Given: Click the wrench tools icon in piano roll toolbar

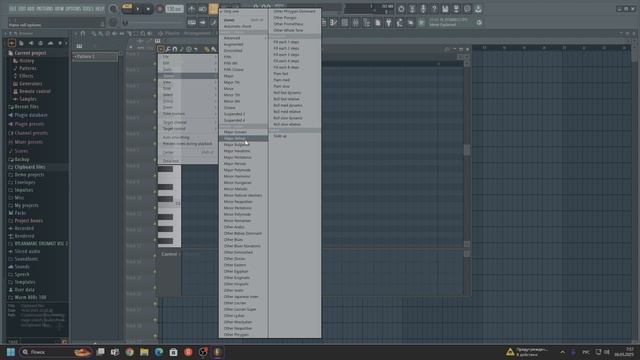Looking at the screenshot, I should [x=168, y=49].
